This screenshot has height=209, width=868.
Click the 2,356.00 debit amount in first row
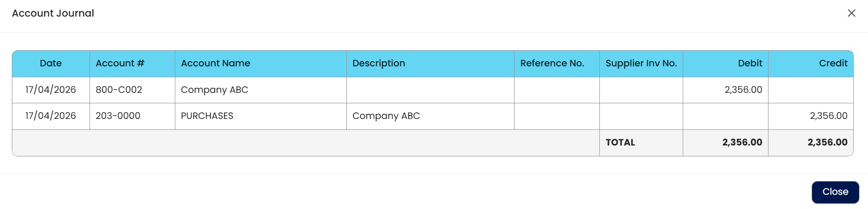click(743, 90)
